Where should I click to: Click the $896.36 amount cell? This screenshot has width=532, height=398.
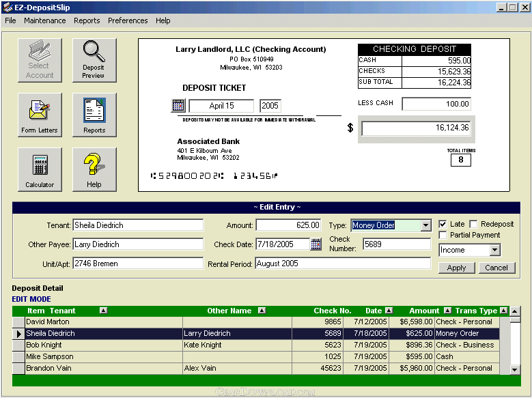(x=412, y=345)
